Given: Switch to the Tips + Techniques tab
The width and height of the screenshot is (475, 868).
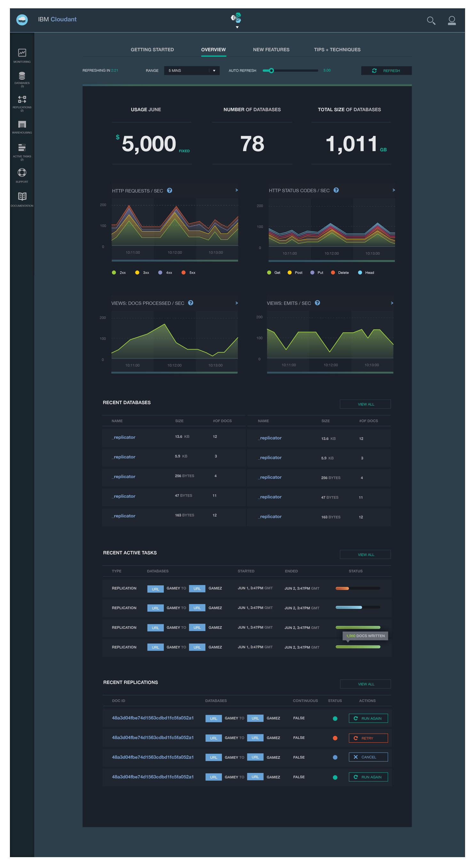Looking at the screenshot, I should (337, 50).
